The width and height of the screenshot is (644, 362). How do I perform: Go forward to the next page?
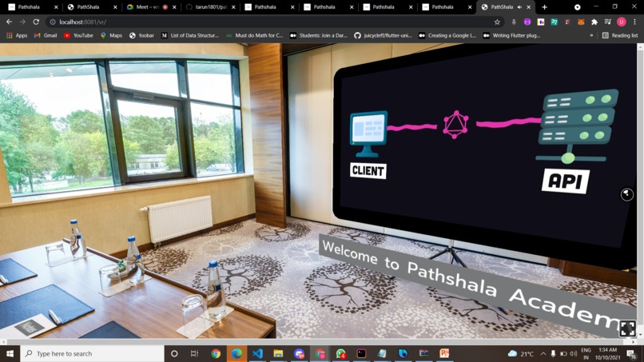[22, 22]
